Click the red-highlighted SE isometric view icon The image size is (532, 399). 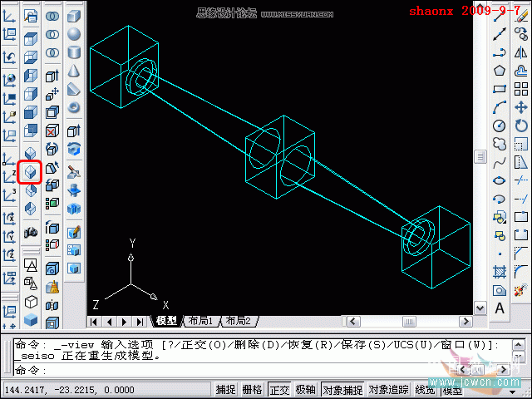pos(31,172)
